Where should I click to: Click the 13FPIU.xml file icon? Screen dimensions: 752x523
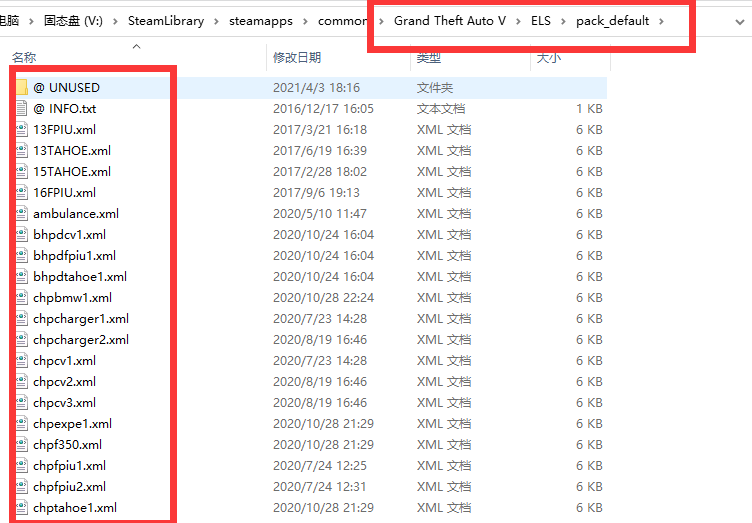(x=22, y=130)
